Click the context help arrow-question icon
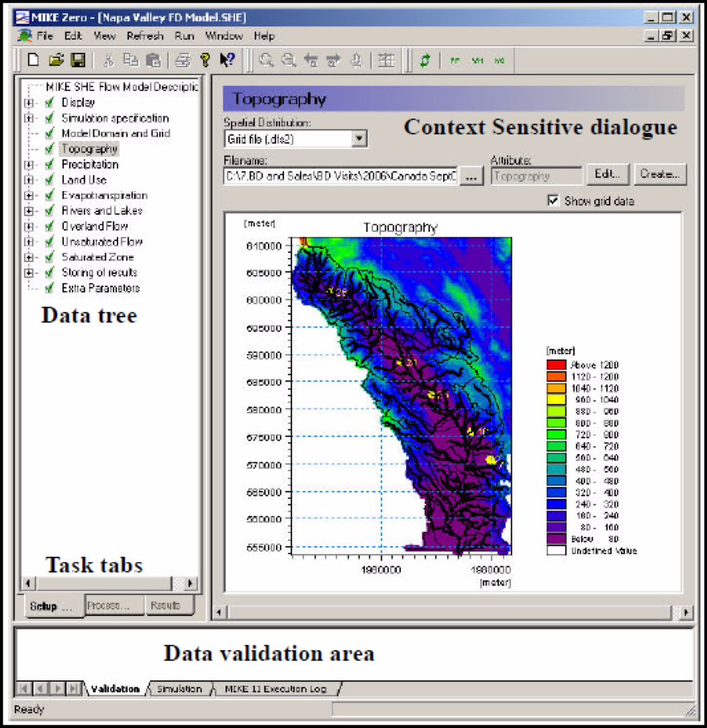The image size is (707, 728). tap(227, 60)
